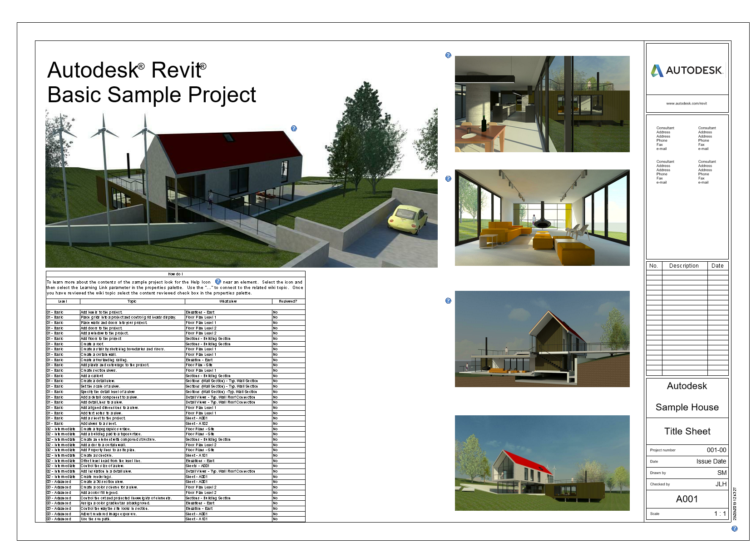This screenshot has width=756, height=558.
Task: Select the dining room interior rendering
Action: [542, 104]
